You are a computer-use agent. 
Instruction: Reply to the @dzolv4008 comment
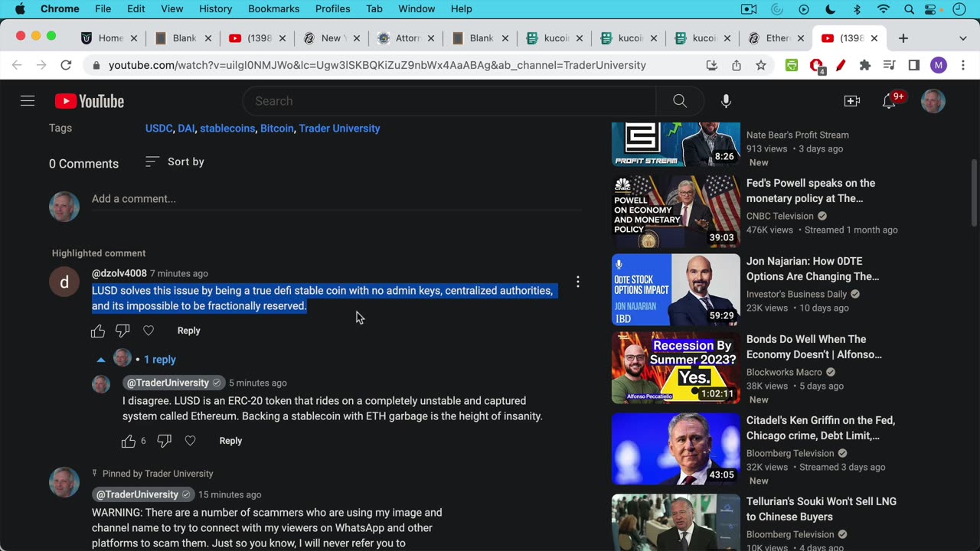point(188,331)
